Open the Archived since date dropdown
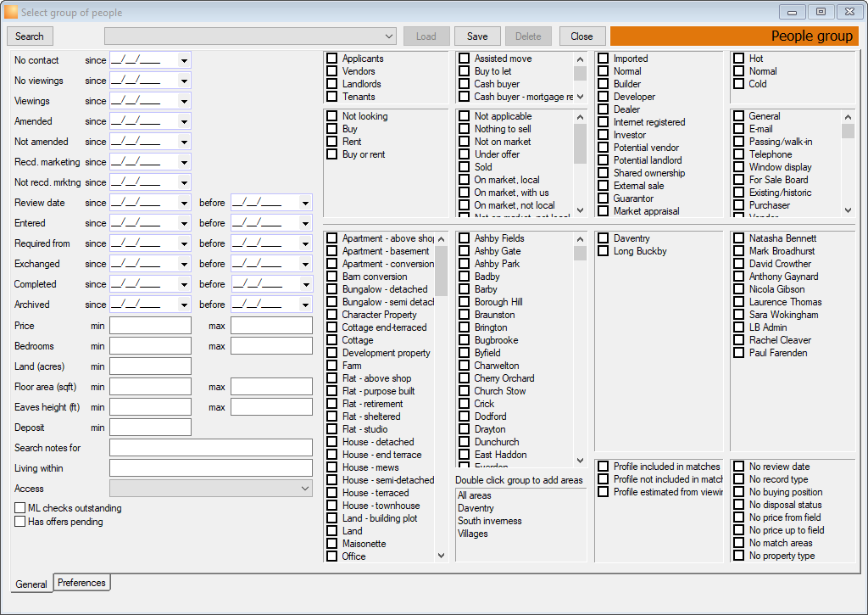Image resolution: width=868 pixels, height=615 pixels. click(x=184, y=305)
